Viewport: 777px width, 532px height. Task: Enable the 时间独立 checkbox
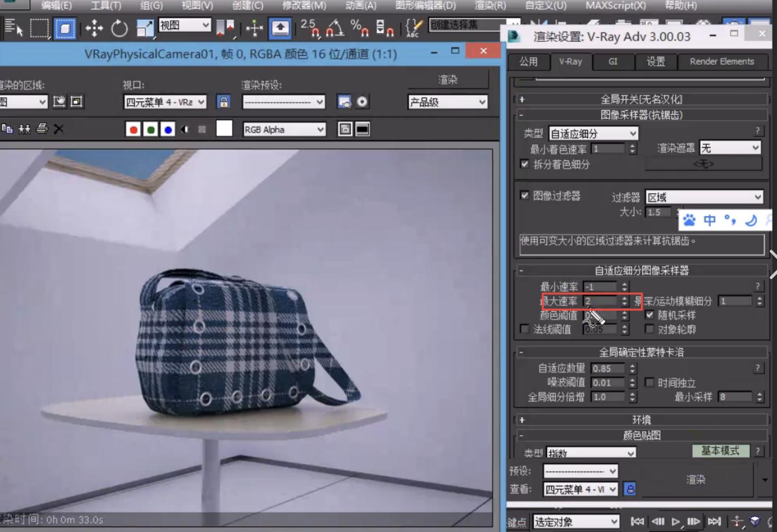click(x=649, y=383)
